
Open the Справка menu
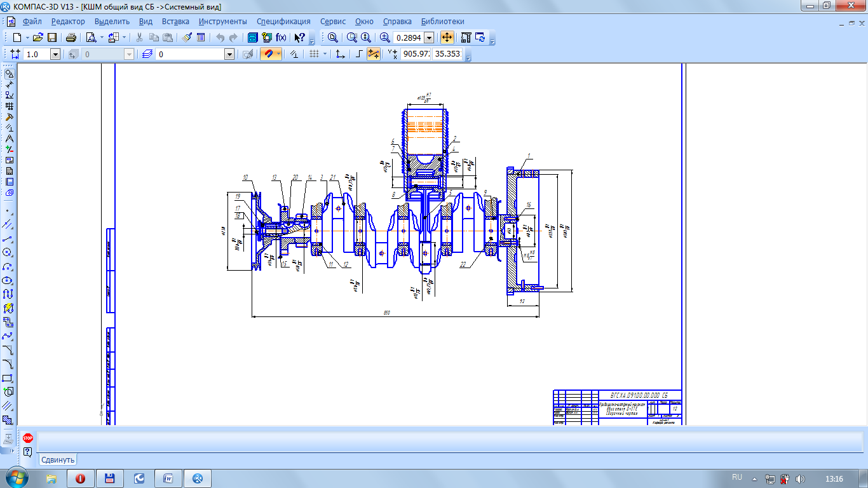397,21
